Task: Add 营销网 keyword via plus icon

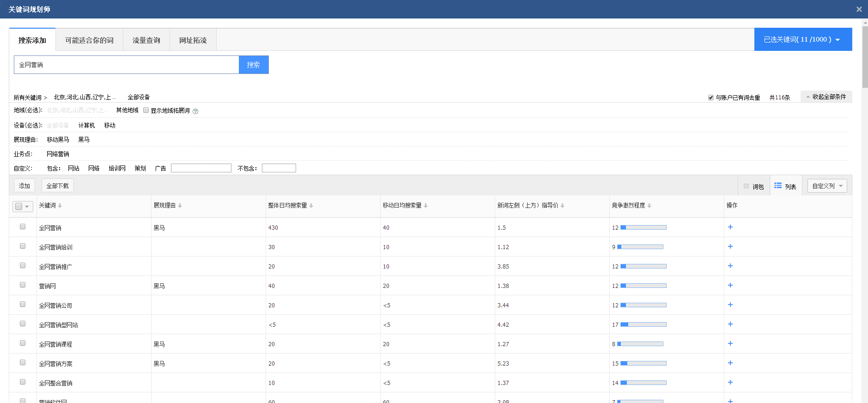Action: 730,285
